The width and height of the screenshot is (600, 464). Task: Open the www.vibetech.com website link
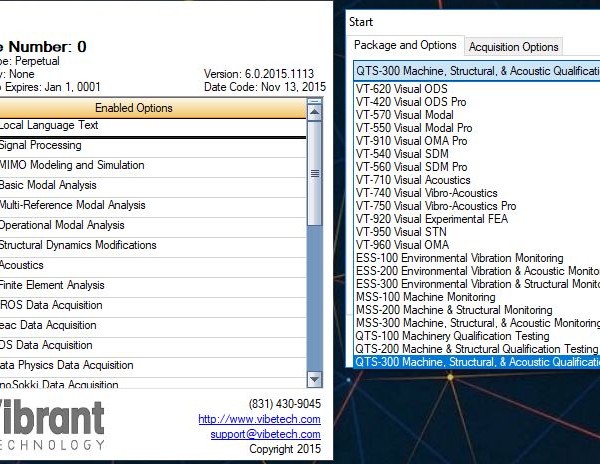pos(259,419)
